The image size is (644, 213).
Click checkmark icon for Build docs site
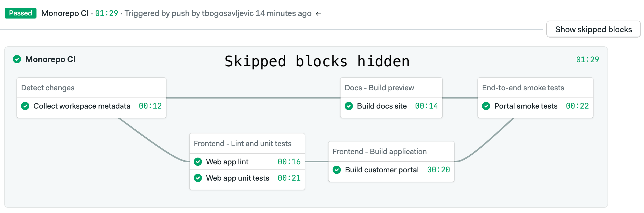[349, 106]
